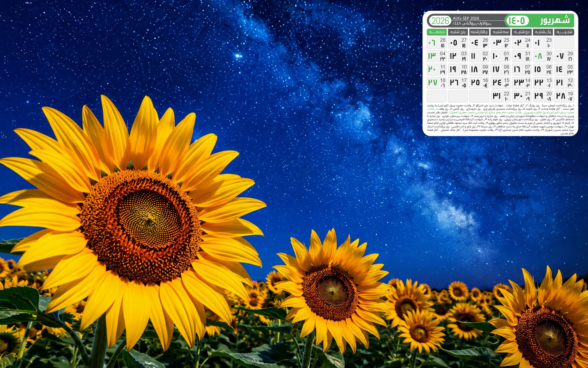Pick Shahrivar day ۱۹ cell (September 10)

pyautogui.click(x=458, y=70)
